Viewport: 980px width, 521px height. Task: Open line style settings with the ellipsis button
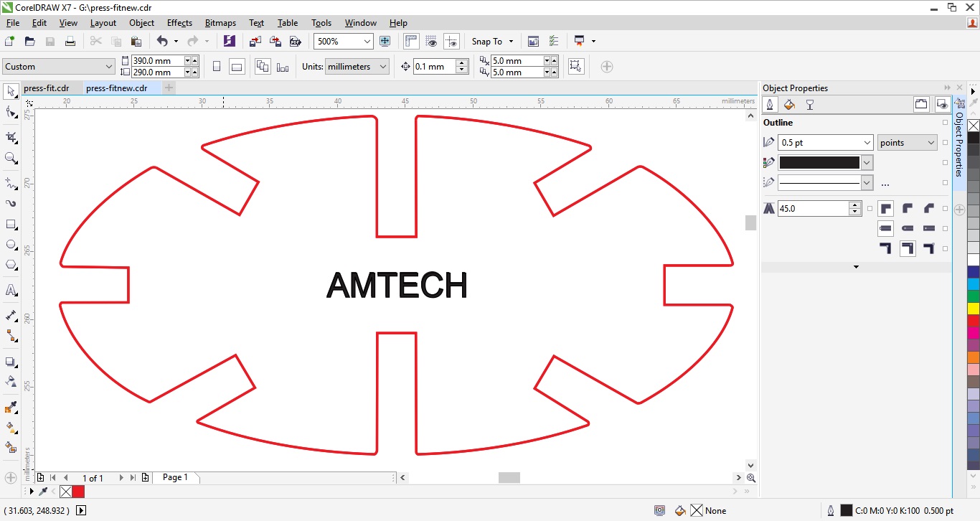click(x=885, y=184)
